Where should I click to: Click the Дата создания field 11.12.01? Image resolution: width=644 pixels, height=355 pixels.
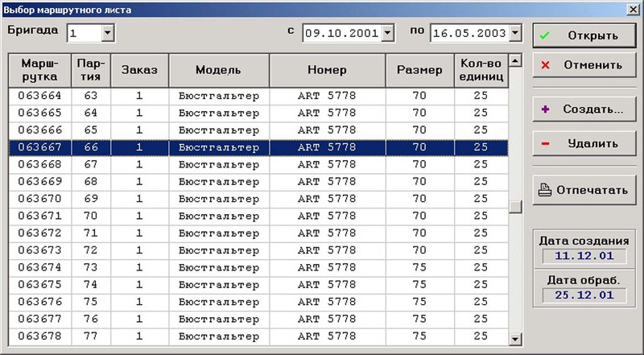pos(584,256)
